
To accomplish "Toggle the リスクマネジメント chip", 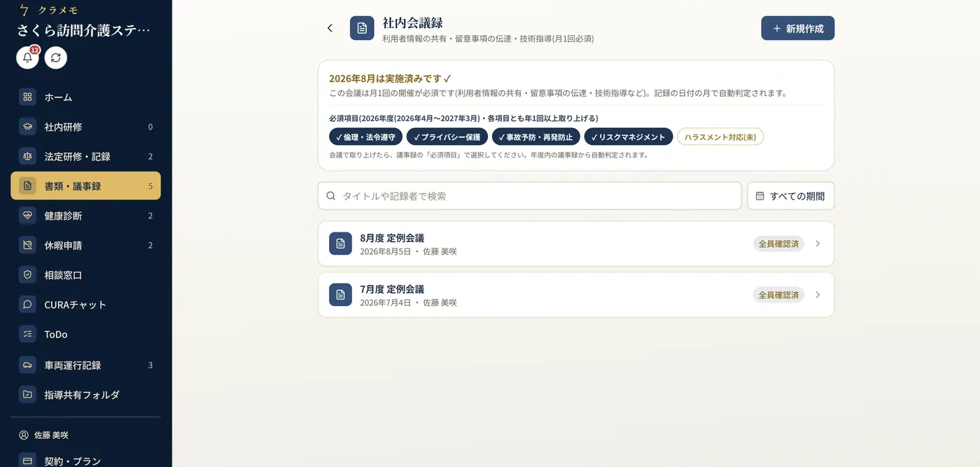I will [629, 137].
